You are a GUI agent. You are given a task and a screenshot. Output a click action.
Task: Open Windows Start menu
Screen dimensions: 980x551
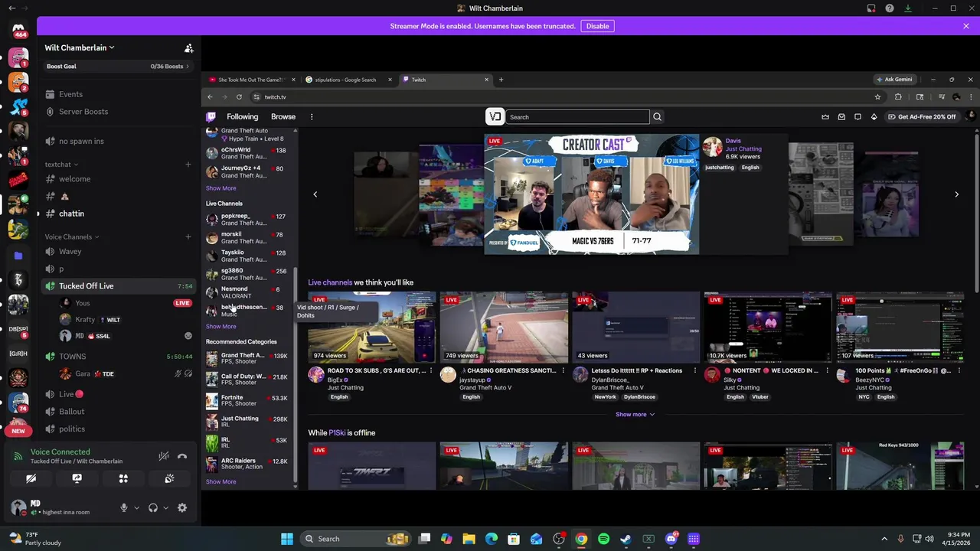(x=287, y=539)
